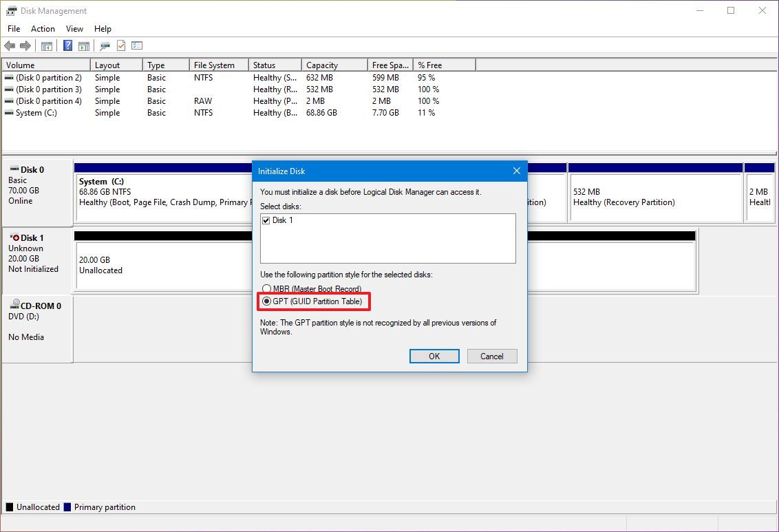Viewport: 779px width, 532px height.
Task: Uncheck the Disk 1 checkbox
Action: pyautogui.click(x=266, y=220)
